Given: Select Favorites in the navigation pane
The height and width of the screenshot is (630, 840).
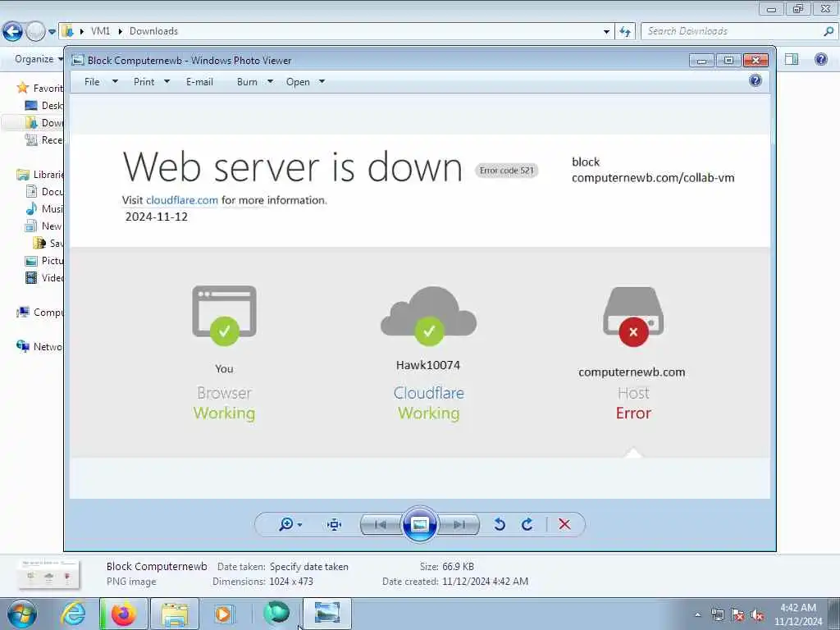Looking at the screenshot, I should coord(39,88).
